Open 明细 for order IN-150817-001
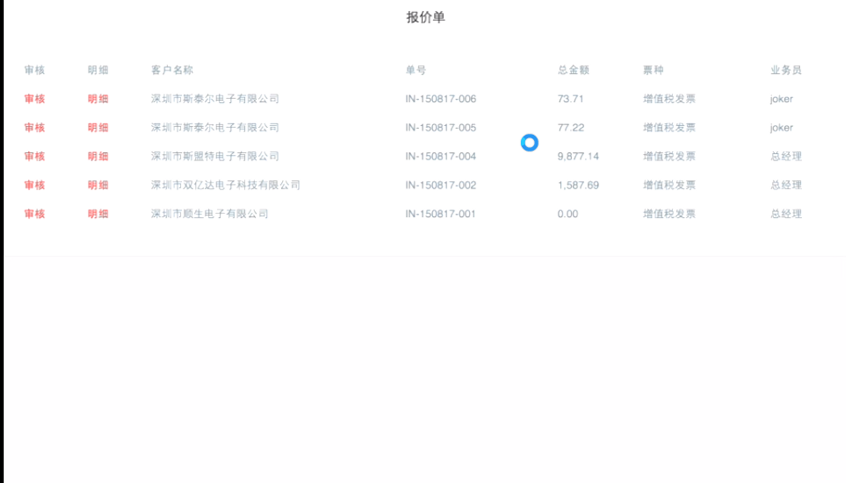 pos(98,214)
